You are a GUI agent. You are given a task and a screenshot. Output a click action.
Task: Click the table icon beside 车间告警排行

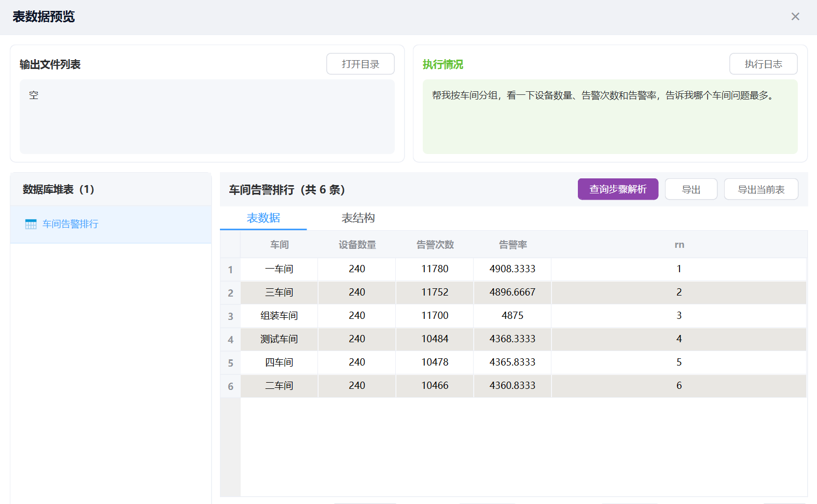coord(31,224)
